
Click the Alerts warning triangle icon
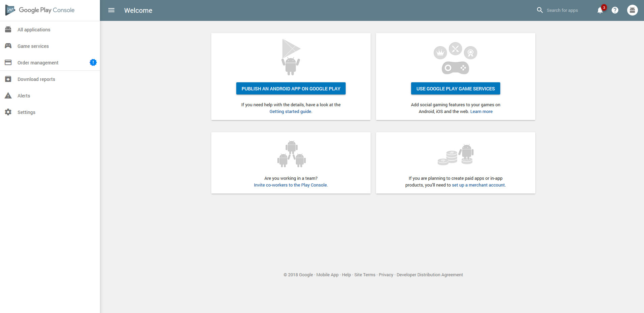click(x=8, y=96)
